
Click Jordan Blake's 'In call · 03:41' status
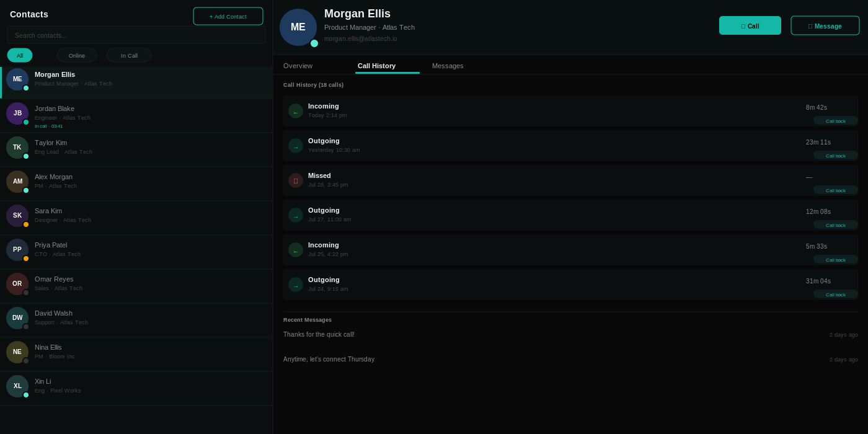pos(49,126)
